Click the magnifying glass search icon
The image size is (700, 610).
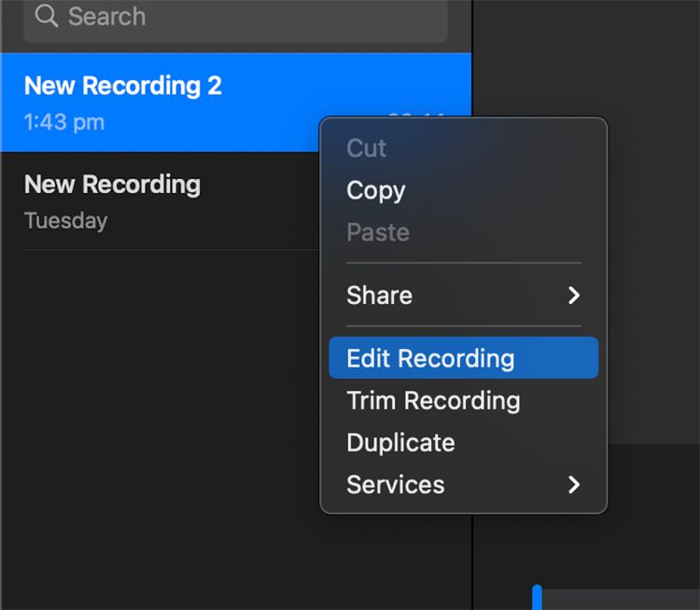point(46,16)
